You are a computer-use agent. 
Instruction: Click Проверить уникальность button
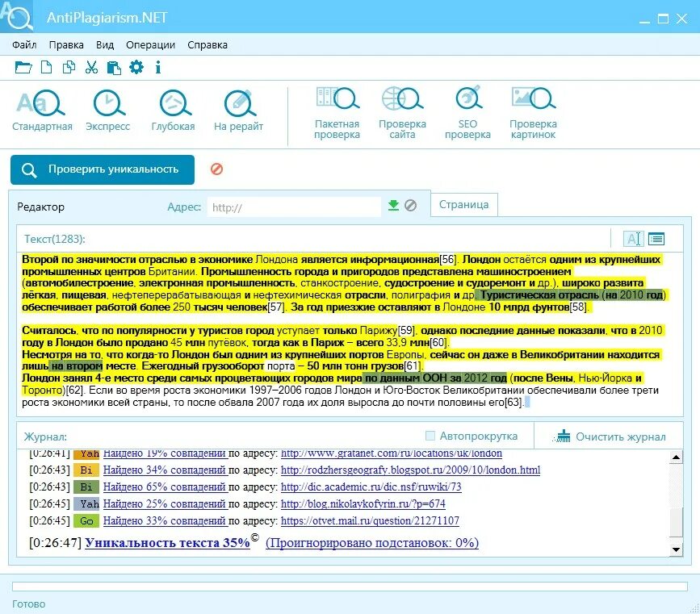[103, 169]
